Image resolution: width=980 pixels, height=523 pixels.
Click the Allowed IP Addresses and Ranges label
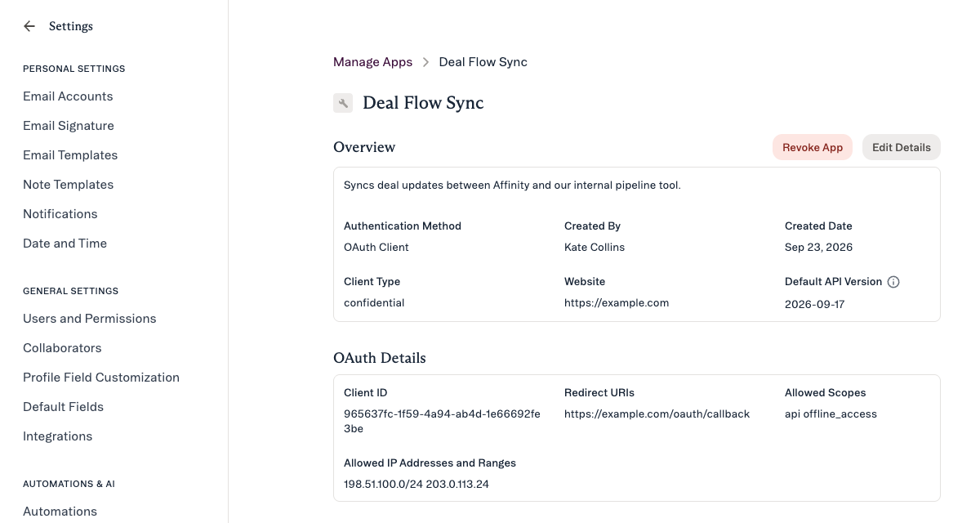click(430, 463)
